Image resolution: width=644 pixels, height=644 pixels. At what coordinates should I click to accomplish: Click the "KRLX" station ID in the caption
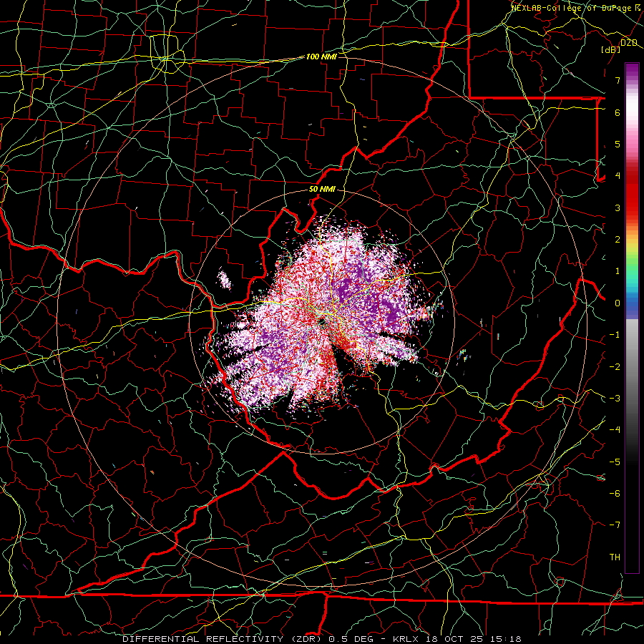(406, 639)
